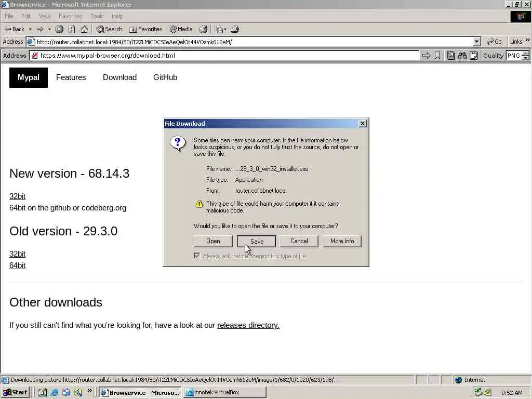Image resolution: width=532 pixels, height=399 pixels.
Task: Open the View menu
Action: [x=45, y=16]
